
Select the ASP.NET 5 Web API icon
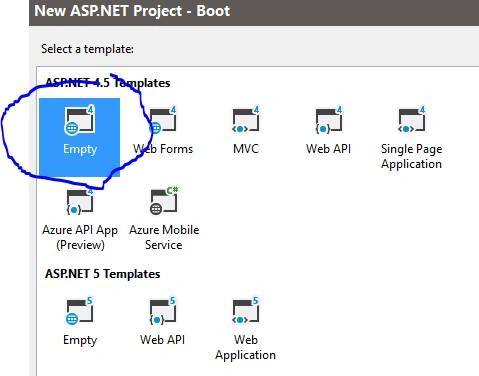tap(163, 311)
